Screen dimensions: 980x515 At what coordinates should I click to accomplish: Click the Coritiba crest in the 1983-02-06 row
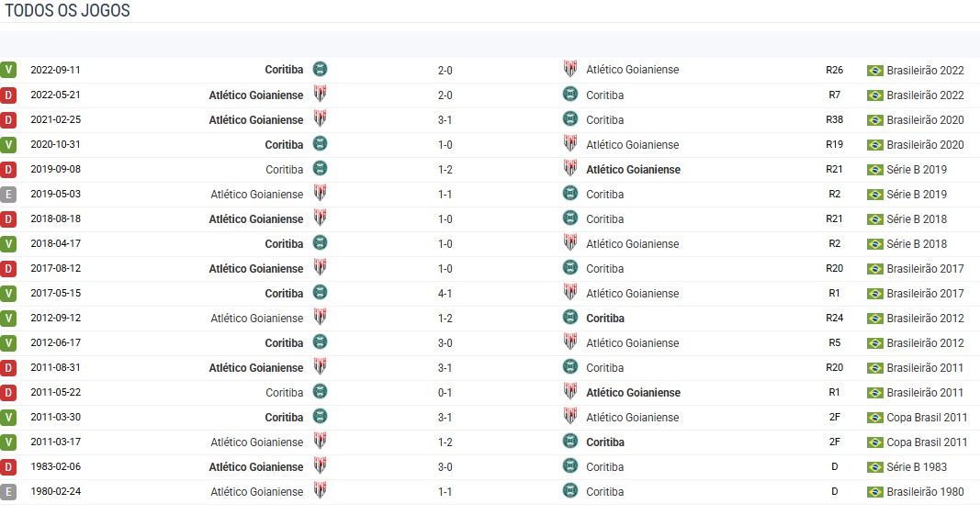pyautogui.click(x=570, y=466)
